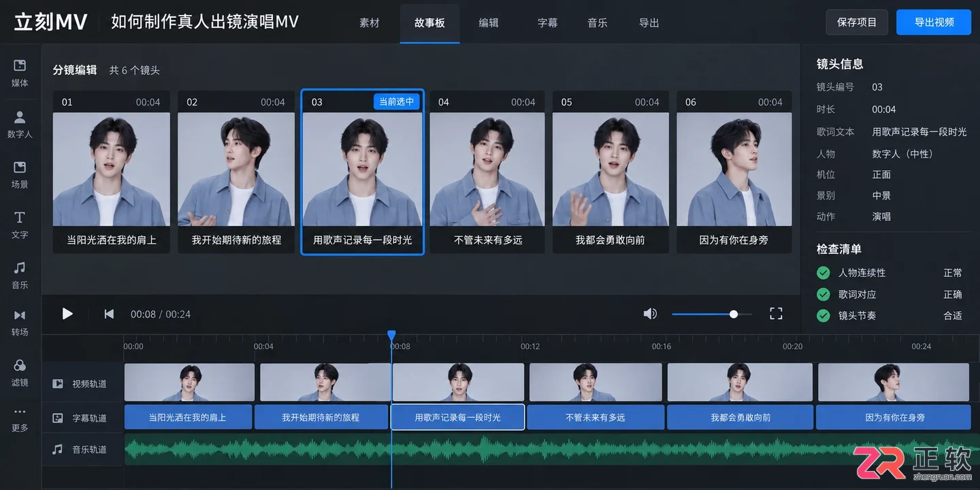This screenshot has height=490, width=980.
Task: Open the 文字 text tool
Action: click(x=20, y=217)
